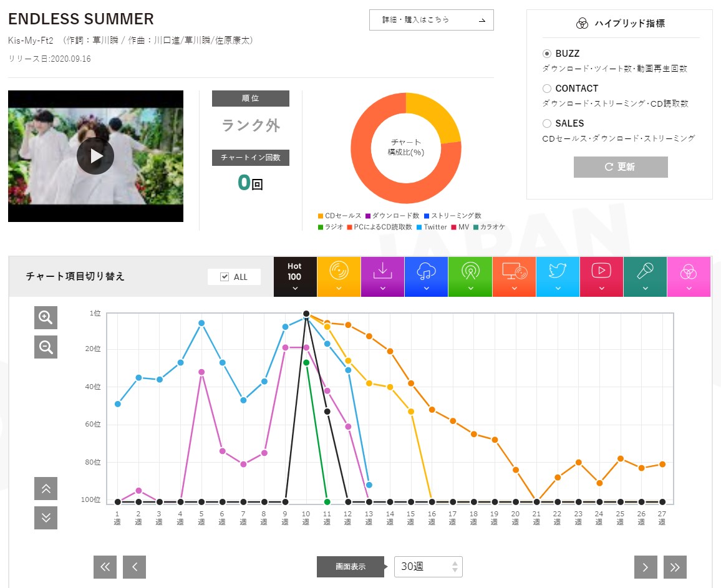Image resolution: width=721 pixels, height=588 pixels.
Task: Increase the week count with the up arrow
Action: tap(455, 562)
